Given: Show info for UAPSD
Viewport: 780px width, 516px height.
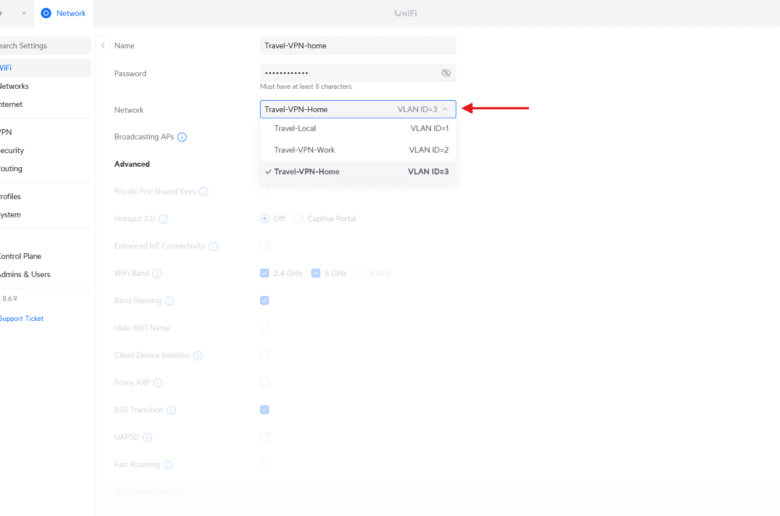Looking at the screenshot, I should click(147, 437).
